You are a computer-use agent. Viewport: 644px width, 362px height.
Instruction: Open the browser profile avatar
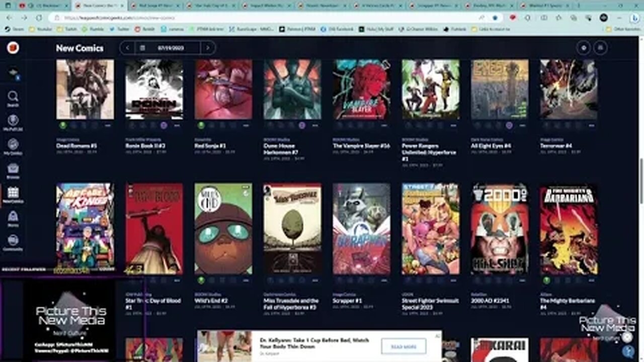[603, 17]
